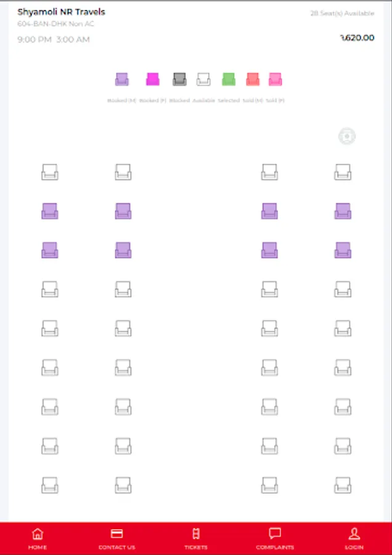
Task: Open the Complaints chat icon
Action: click(x=275, y=534)
